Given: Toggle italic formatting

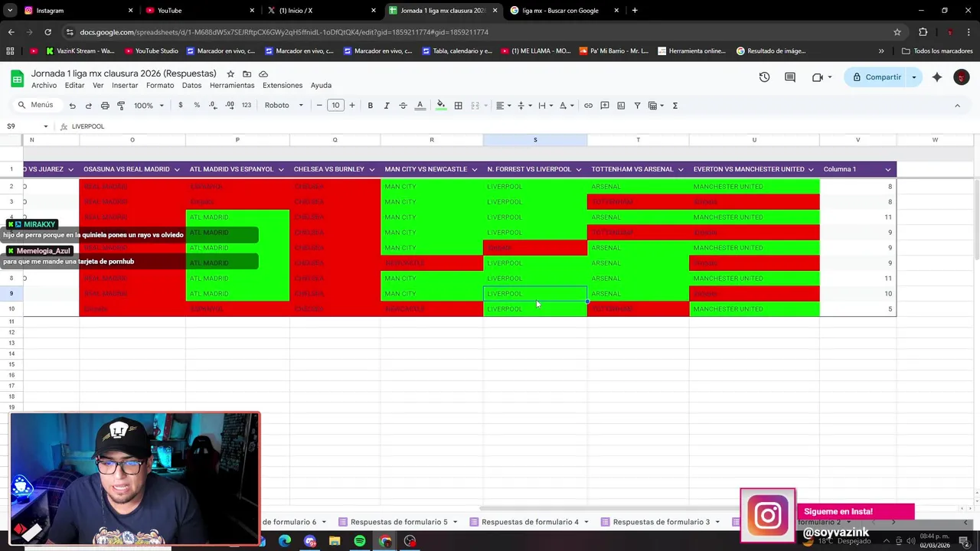Looking at the screenshot, I should (x=387, y=106).
